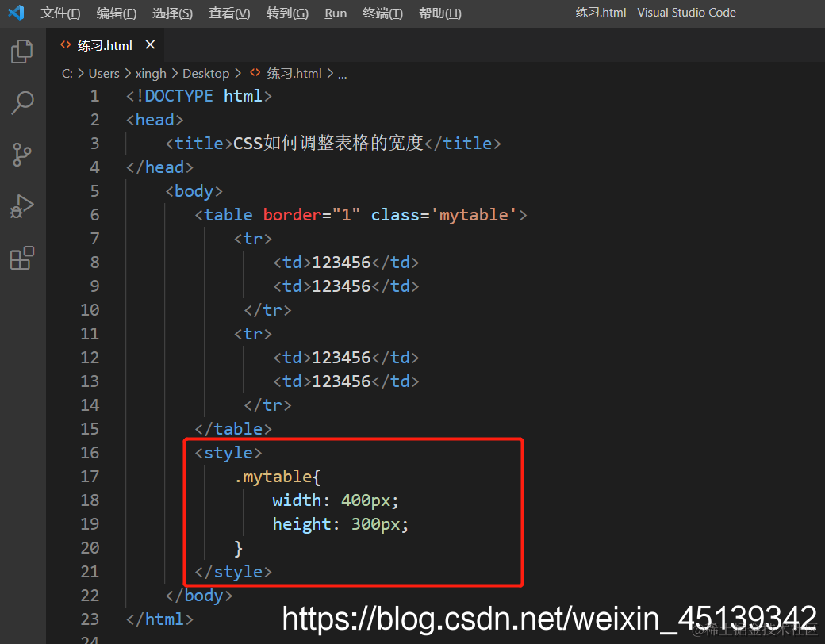
Task: Click the C: breadcrumb segment
Action: pos(67,73)
